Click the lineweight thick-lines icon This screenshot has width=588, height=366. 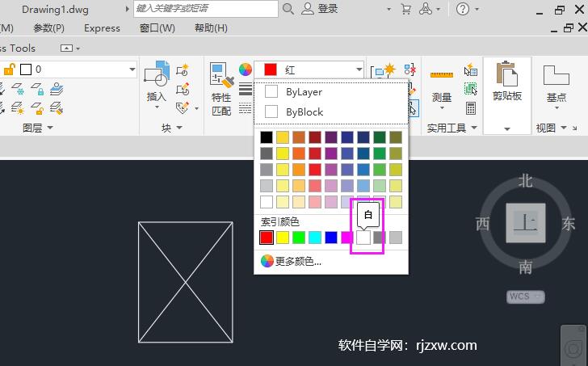246,89
